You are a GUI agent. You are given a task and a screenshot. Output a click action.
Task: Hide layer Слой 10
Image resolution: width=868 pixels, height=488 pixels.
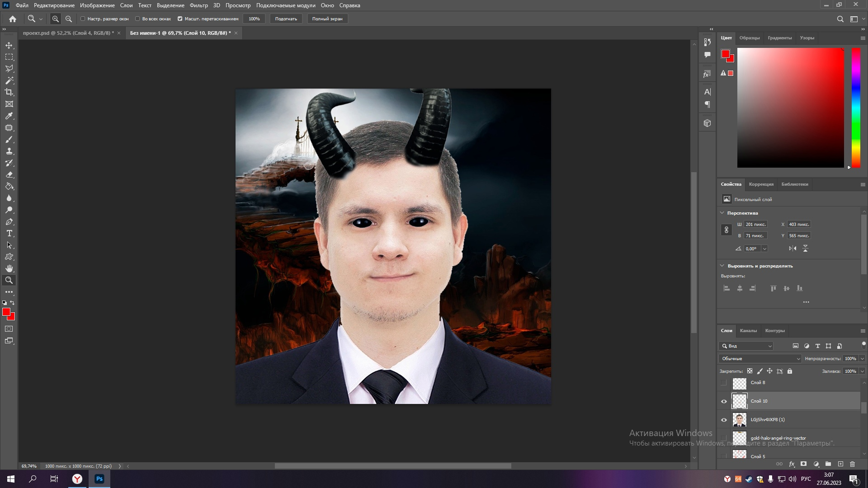724,401
